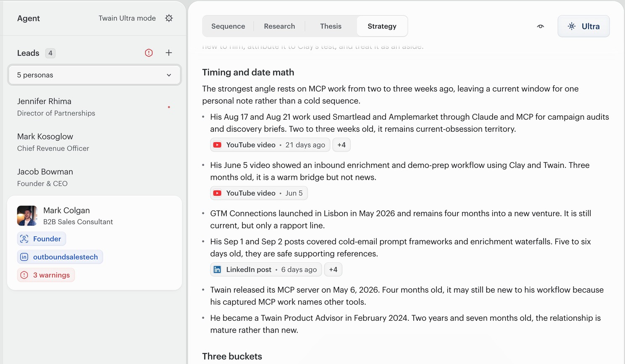Select lead Mark Kosoglow
Screen dimensions: 625x364
(x=95, y=142)
